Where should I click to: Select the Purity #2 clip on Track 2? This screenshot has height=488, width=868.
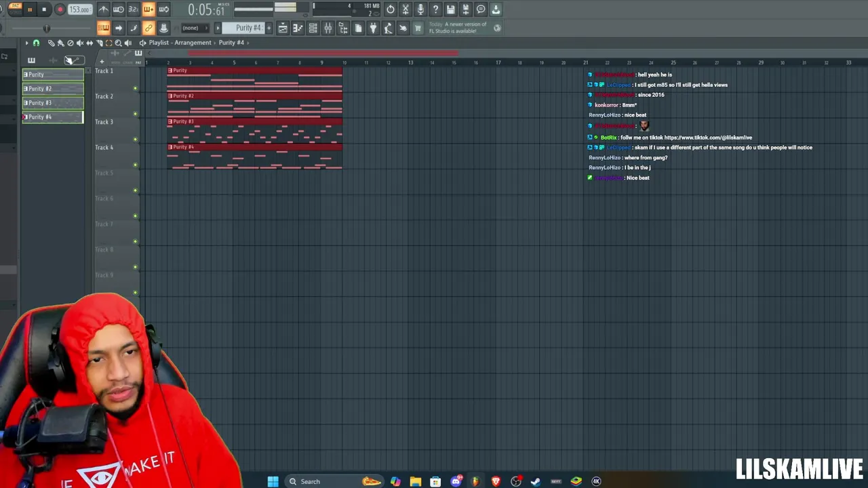pos(255,105)
